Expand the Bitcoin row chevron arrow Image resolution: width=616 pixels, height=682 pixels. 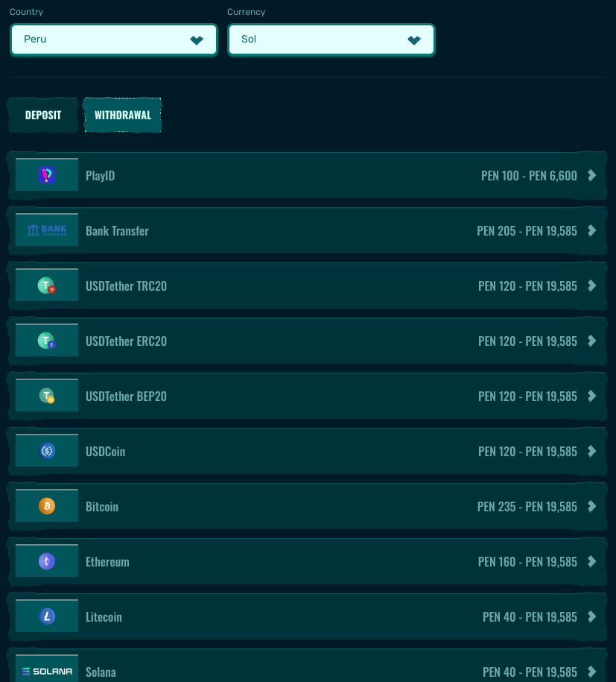click(x=591, y=506)
